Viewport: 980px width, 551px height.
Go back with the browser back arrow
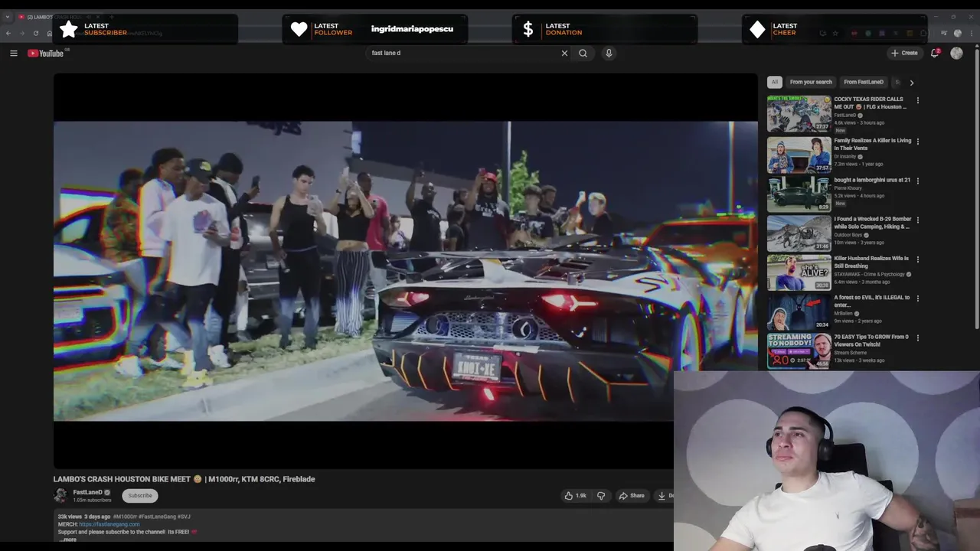pyautogui.click(x=8, y=33)
